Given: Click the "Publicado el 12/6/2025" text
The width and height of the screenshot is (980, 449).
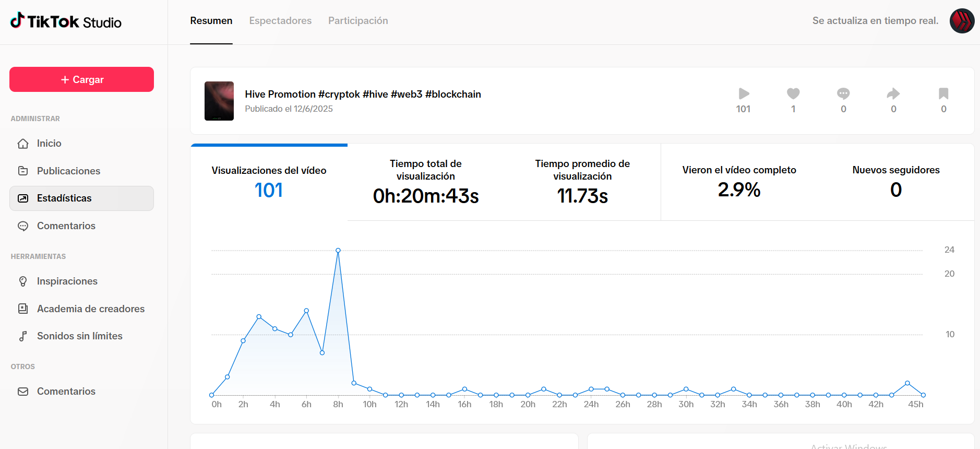Looking at the screenshot, I should [x=289, y=109].
